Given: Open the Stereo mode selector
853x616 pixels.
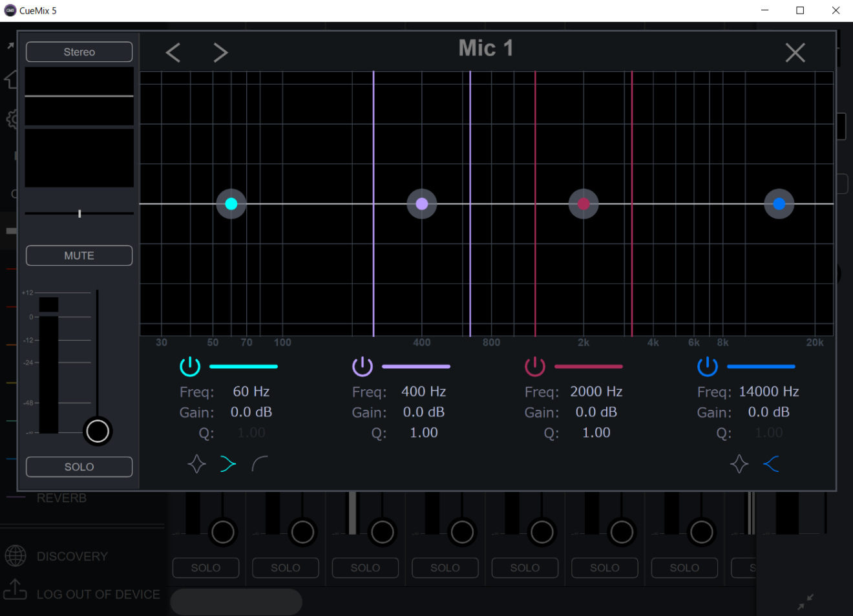Looking at the screenshot, I should [79, 52].
